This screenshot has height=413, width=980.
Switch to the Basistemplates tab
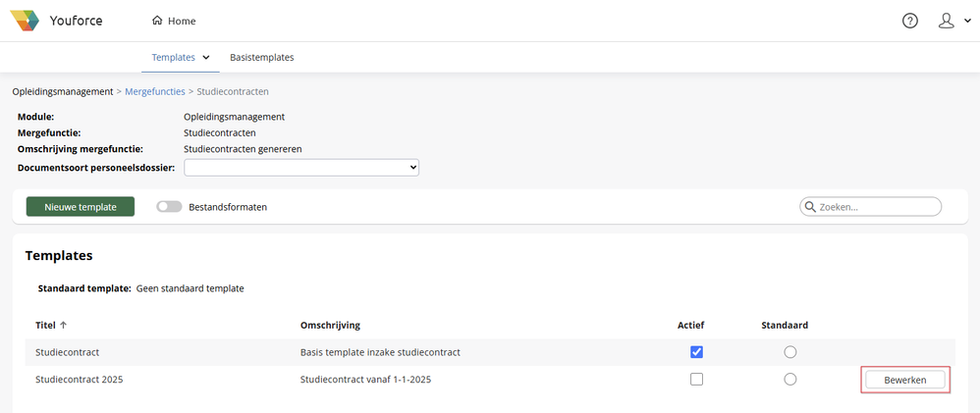point(261,57)
